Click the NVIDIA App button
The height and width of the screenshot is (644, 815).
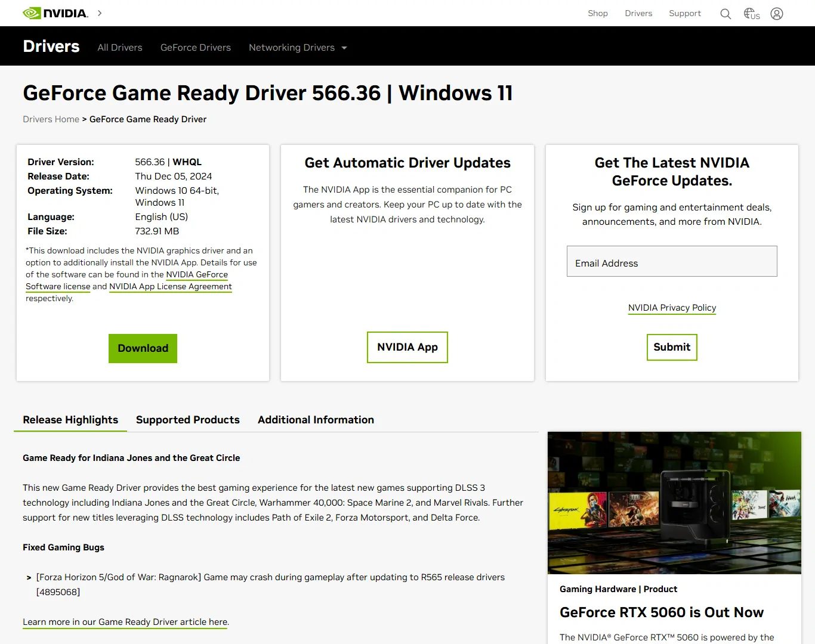(x=407, y=347)
